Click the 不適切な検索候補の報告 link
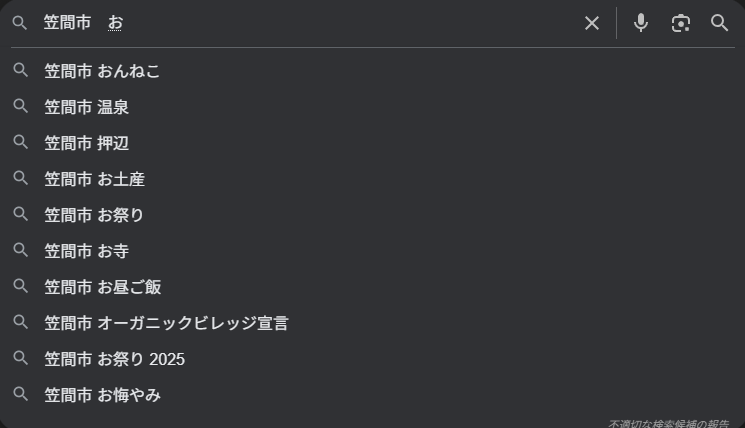 [668, 423]
